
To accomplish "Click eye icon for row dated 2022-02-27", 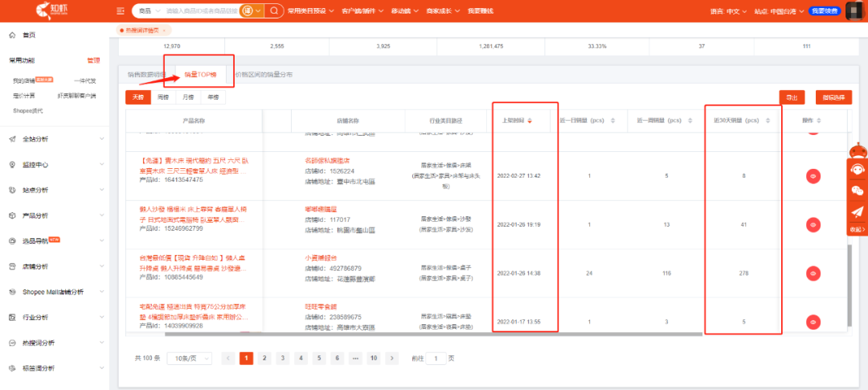I will (x=813, y=175).
